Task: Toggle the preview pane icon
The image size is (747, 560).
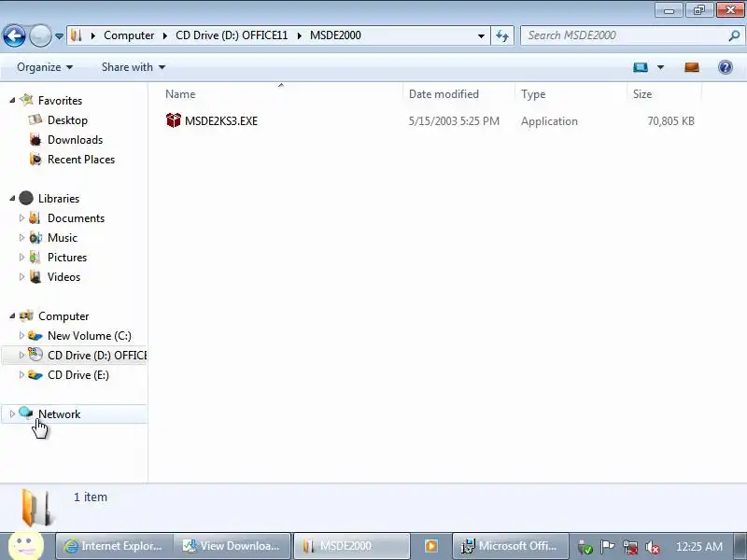Action: coord(692,67)
